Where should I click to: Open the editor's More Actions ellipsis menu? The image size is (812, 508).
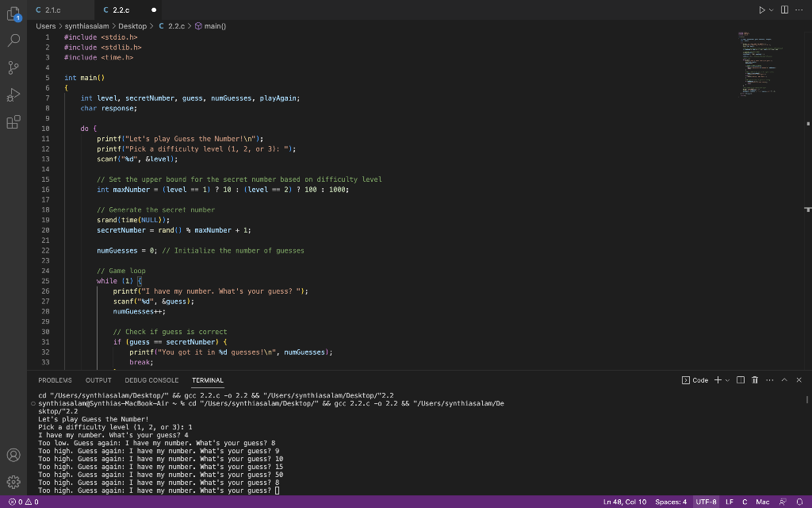pos(799,10)
